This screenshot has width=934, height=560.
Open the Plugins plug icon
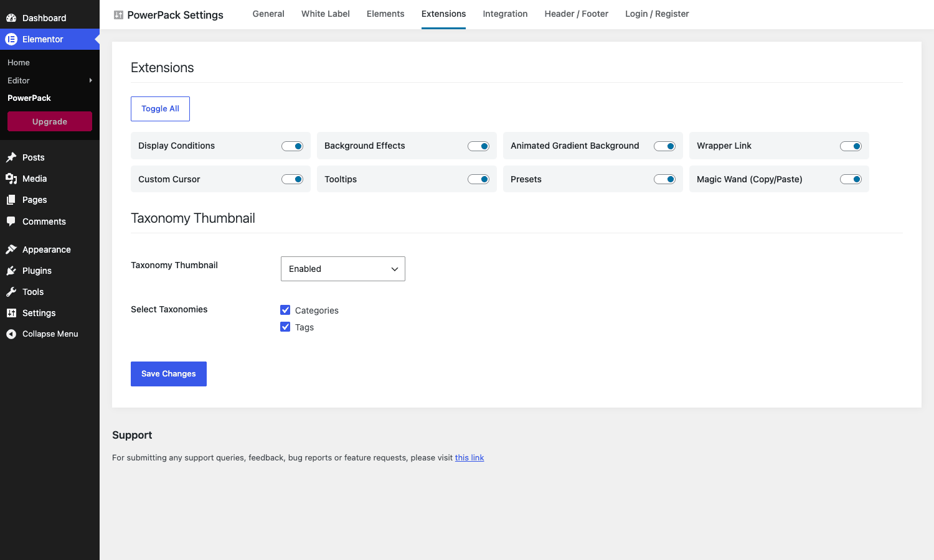tap(11, 271)
